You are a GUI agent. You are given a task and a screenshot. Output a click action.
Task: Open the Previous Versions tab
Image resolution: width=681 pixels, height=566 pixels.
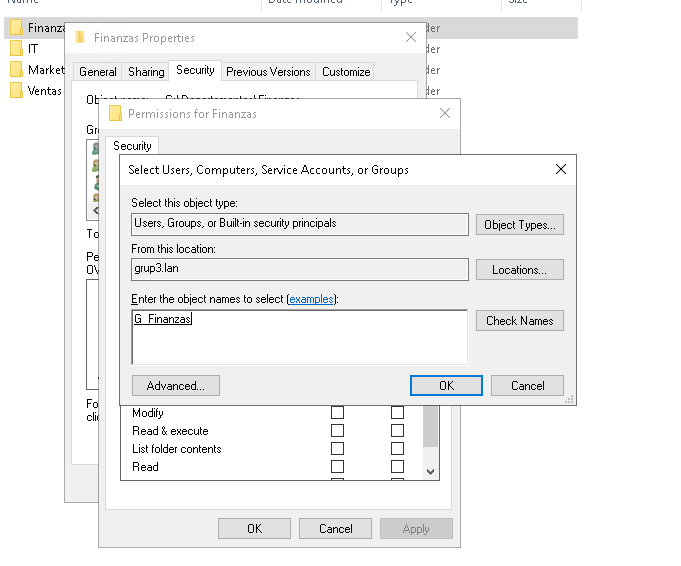click(x=268, y=72)
